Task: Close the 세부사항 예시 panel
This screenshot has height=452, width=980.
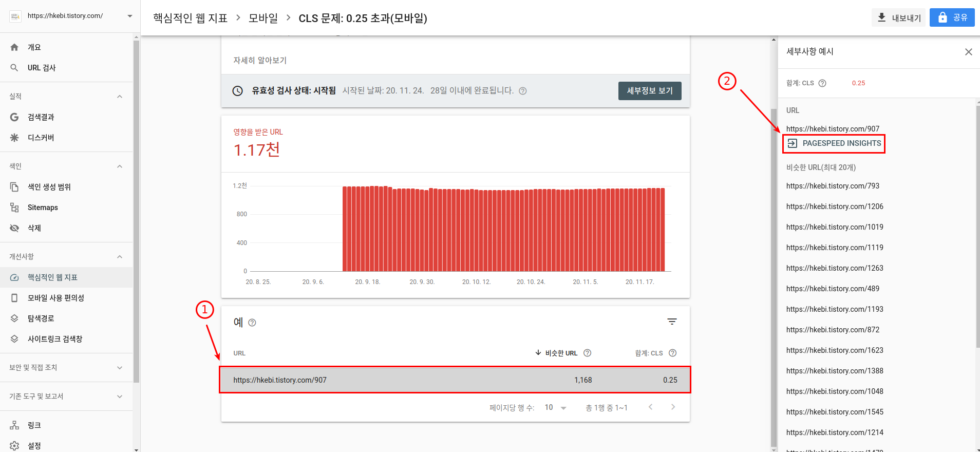Action: tap(969, 52)
